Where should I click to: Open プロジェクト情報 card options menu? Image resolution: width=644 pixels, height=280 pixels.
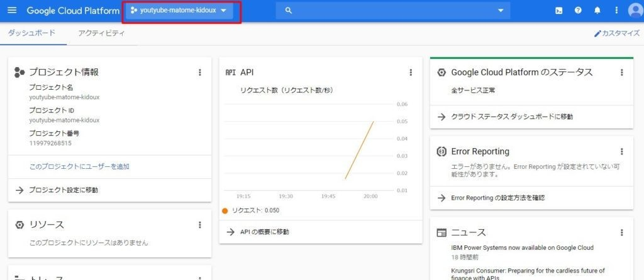(x=200, y=72)
